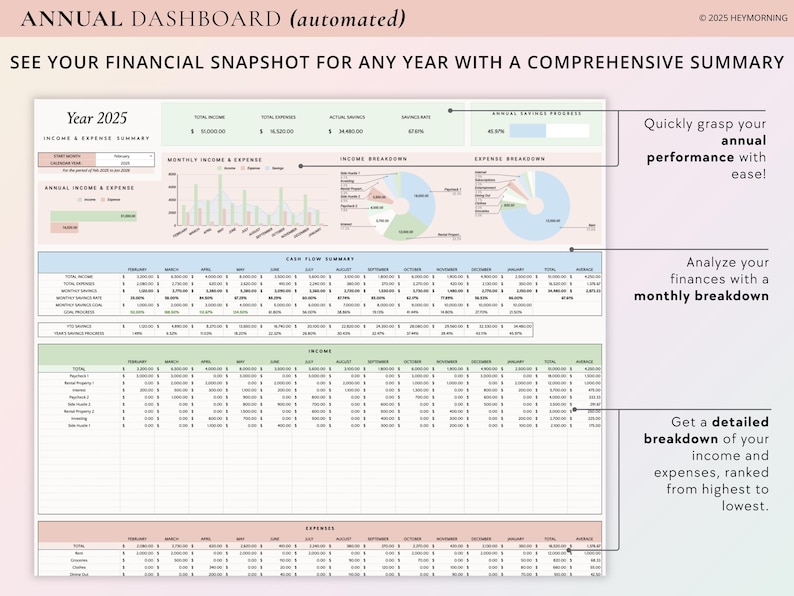The width and height of the screenshot is (794, 596).
Task: Click the period note Feb 2025 to Jan 2026
Action: pyautogui.click(x=96, y=171)
